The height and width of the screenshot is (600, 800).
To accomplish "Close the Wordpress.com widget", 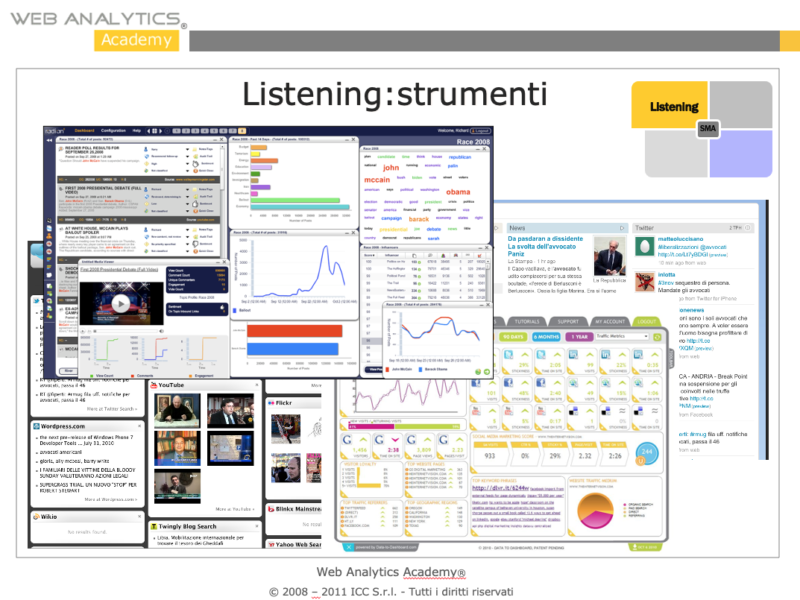I will pyautogui.click(x=139, y=426).
